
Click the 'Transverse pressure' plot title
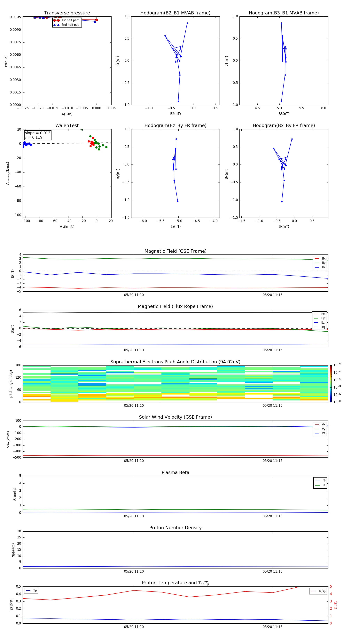(67, 13)
